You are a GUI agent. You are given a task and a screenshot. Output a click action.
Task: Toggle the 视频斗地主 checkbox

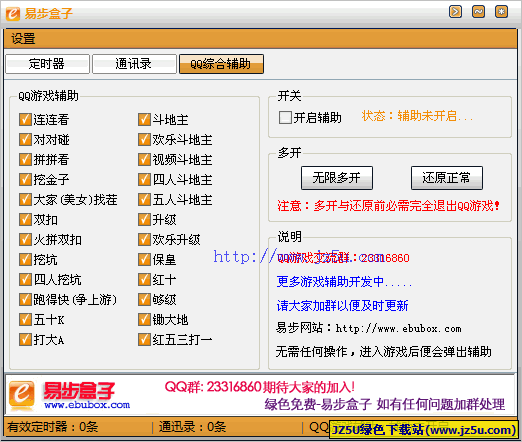click(144, 159)
